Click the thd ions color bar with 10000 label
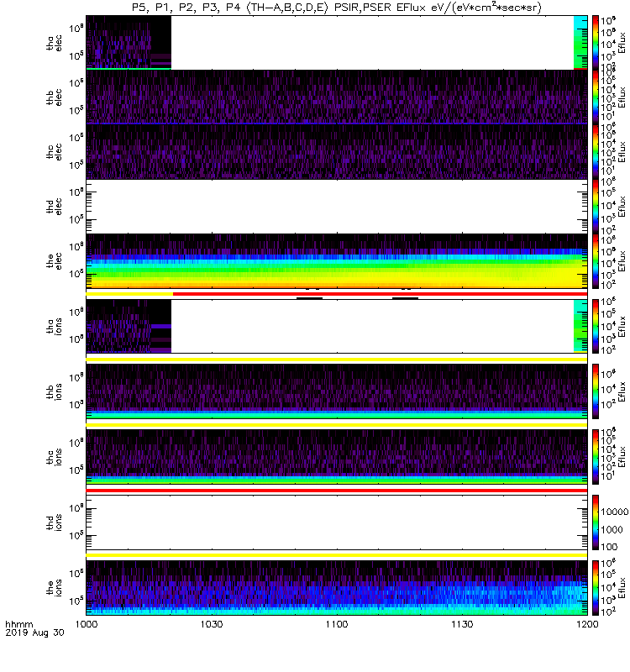 596,522
